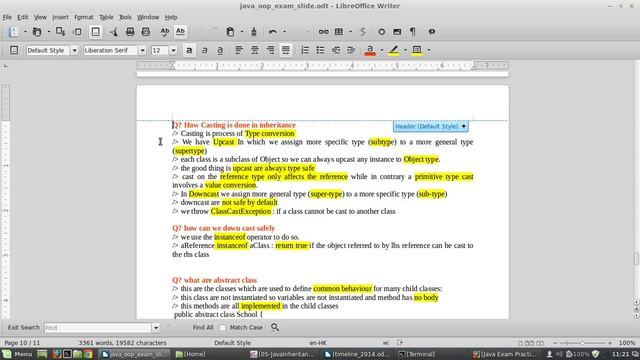
Task: Open Font Color dropdown arrow
Action: (x=382, y=50)
